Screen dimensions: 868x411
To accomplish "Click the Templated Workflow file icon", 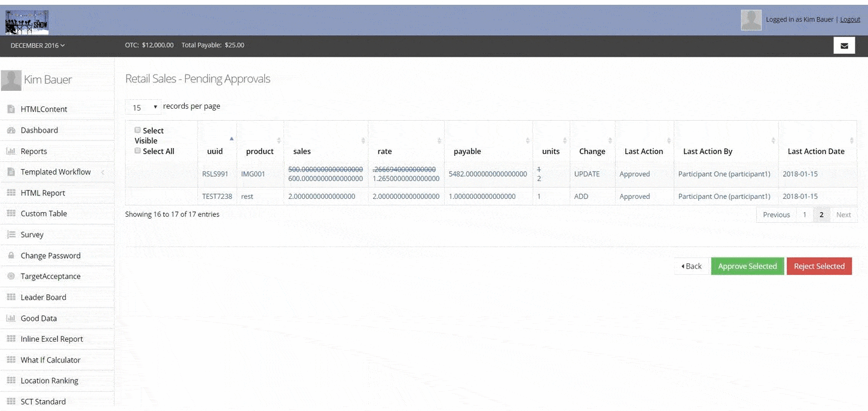I will point(11,172).
